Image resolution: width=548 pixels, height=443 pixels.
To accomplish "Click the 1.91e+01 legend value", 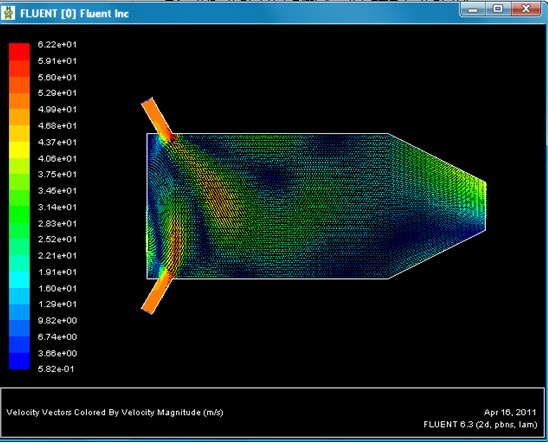I will (57, 272).
